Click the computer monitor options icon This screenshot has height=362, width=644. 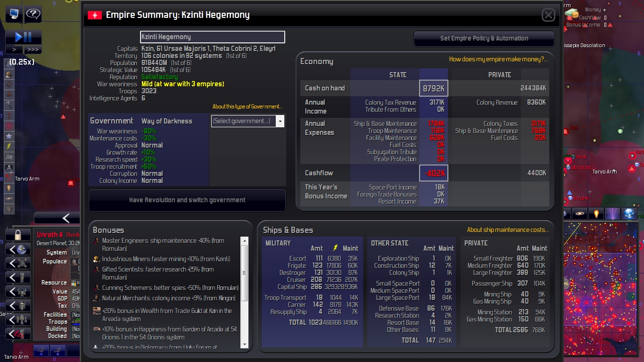tap(14, 14)
